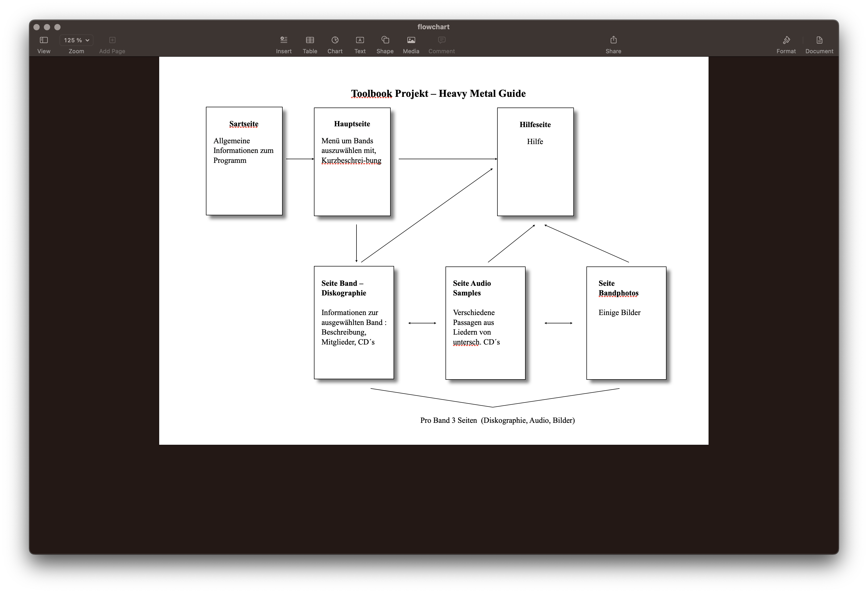The image size is (868, 593).
Task: Click the text Einige Bilder
Action: pyautogui.click(x=619, y=312)
